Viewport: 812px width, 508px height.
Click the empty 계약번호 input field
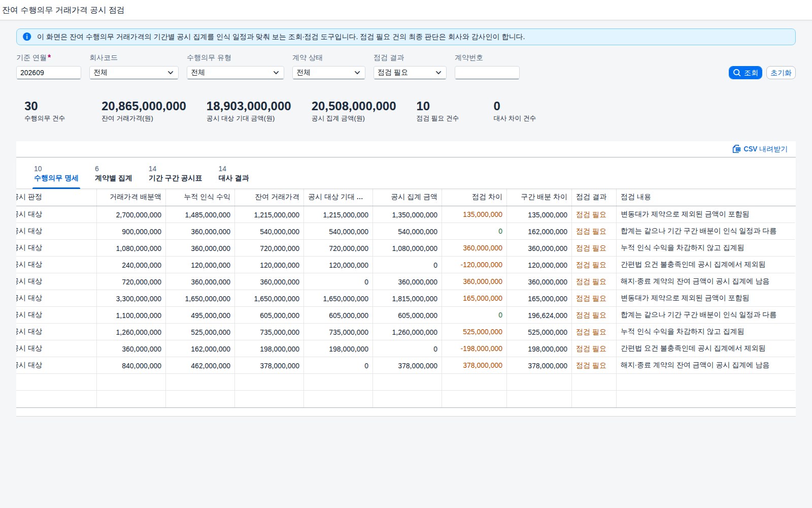487,73
